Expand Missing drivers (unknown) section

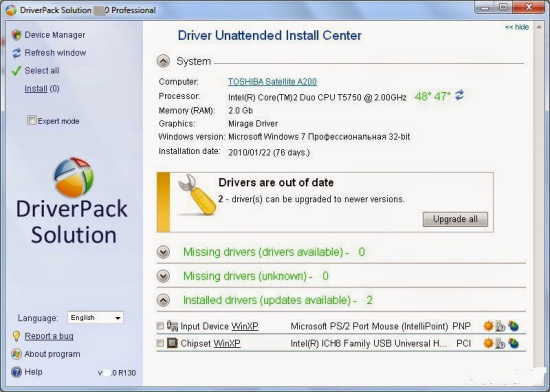[163, 276]
